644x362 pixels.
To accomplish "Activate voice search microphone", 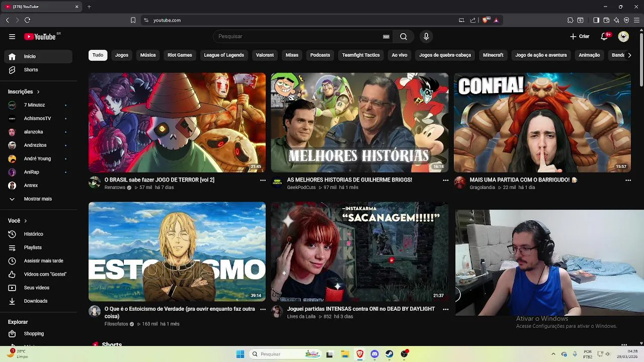I will click(x=426, y=36).
